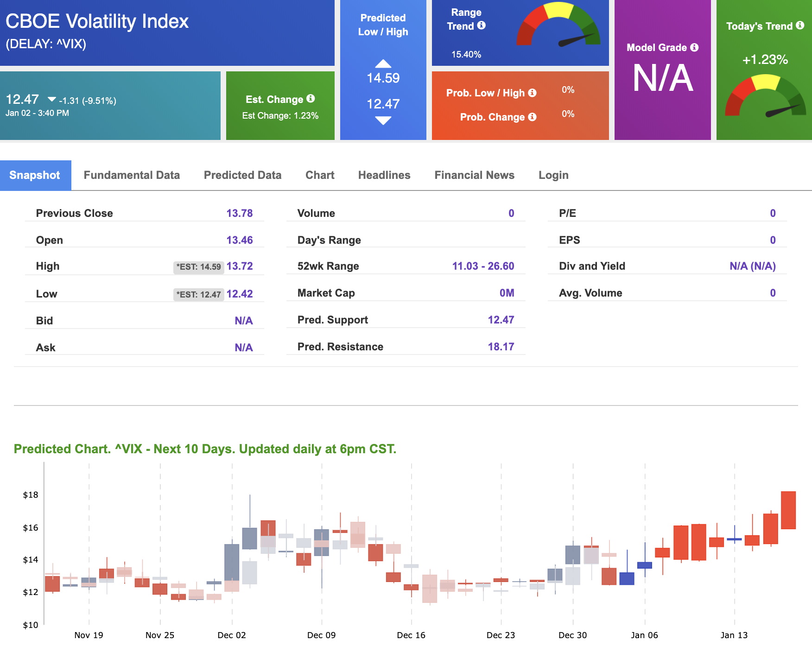Click the Model Grade info icon
This screenshot has height=646, width=812.
694,47
